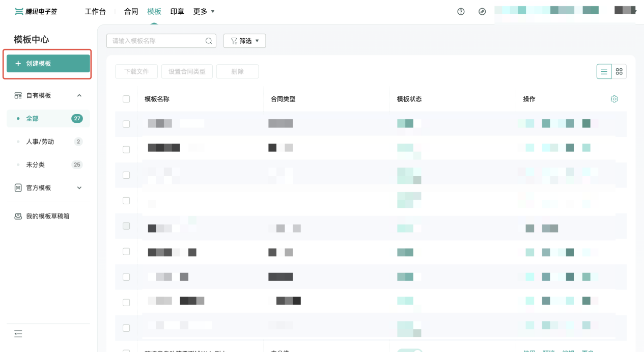Click the 27 count badge

click(77, 119)
